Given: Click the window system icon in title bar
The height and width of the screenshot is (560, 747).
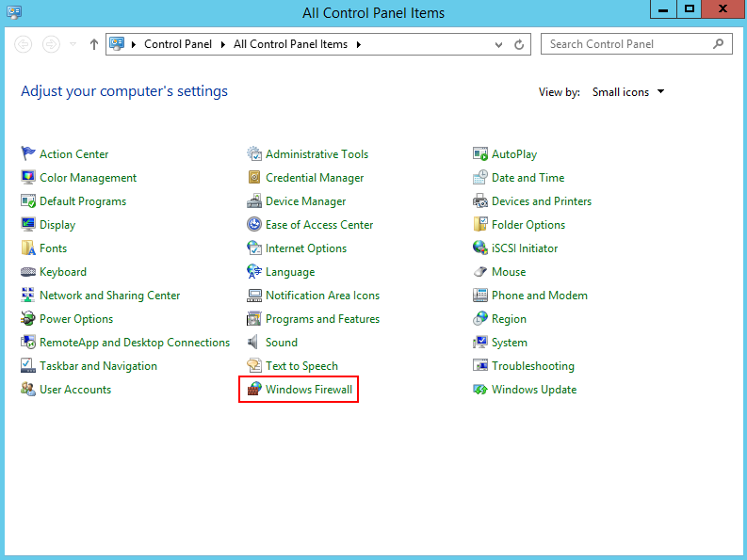Looking at the screenshot, I should tap(14, 12).
